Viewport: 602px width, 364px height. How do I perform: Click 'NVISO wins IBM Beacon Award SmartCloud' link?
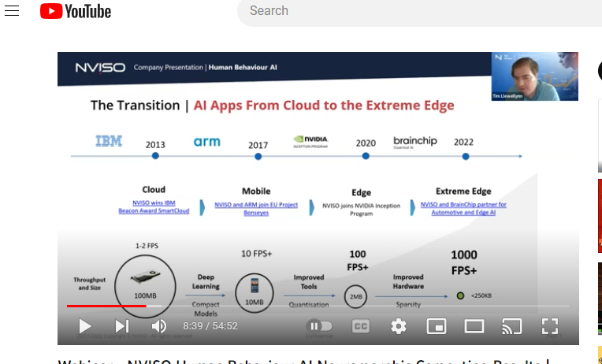point(154,206)
